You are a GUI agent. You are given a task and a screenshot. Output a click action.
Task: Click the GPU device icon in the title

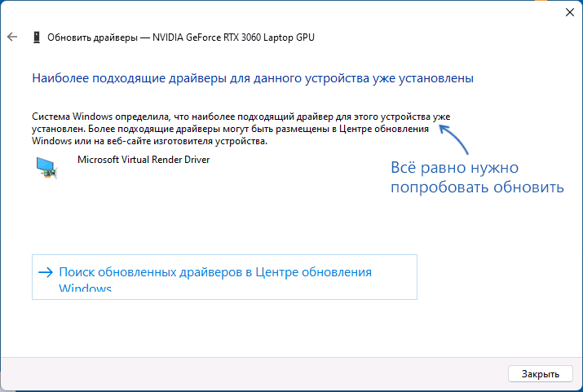(x=37, y=37)
